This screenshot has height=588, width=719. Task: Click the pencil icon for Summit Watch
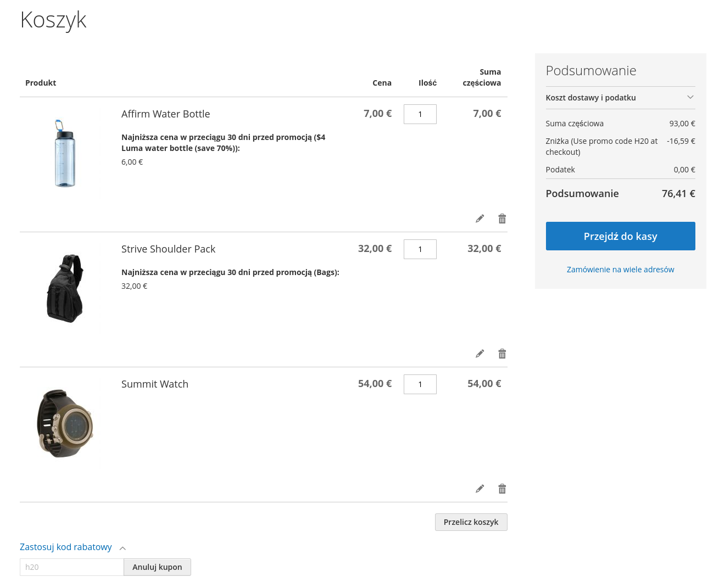tap(480, 489)
